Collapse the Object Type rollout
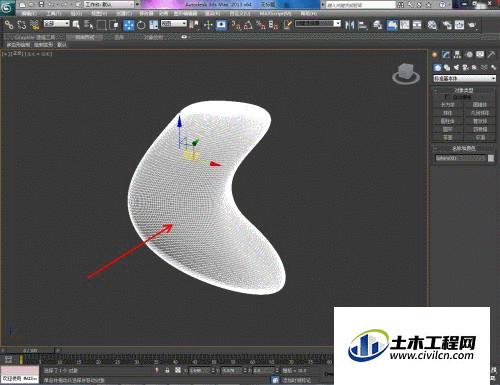500x385 pixels. [x=464, y=90]
